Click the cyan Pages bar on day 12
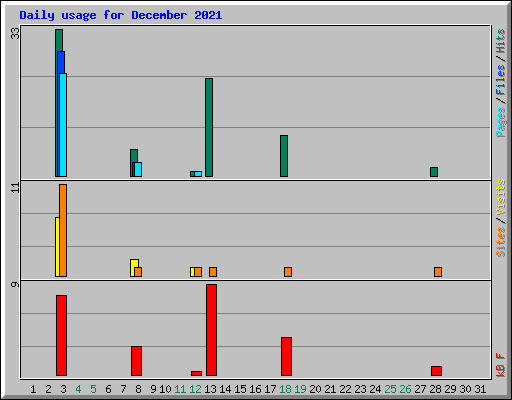The width and height of the screenshot is (512, 400). [198, 174]
